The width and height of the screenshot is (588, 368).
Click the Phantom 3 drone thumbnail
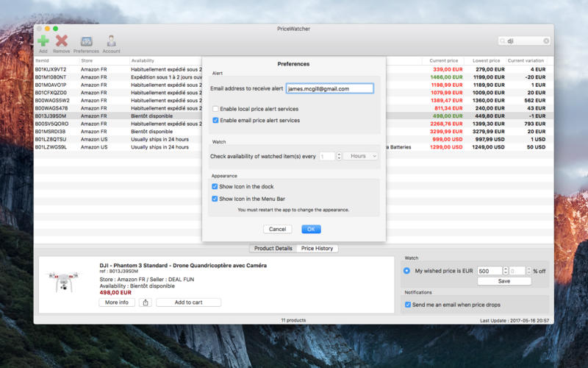click(x=64, y=282)
